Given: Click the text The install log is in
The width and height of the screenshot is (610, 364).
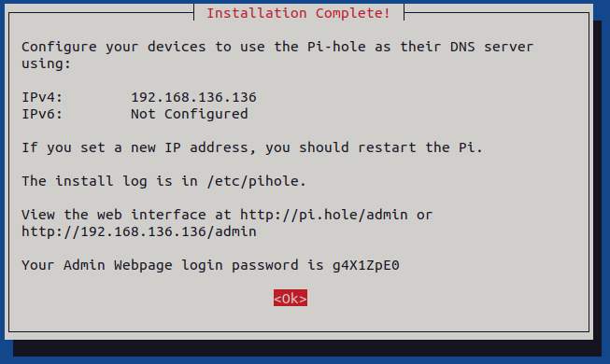Looking at the screenshot, I should pos(109,181).
